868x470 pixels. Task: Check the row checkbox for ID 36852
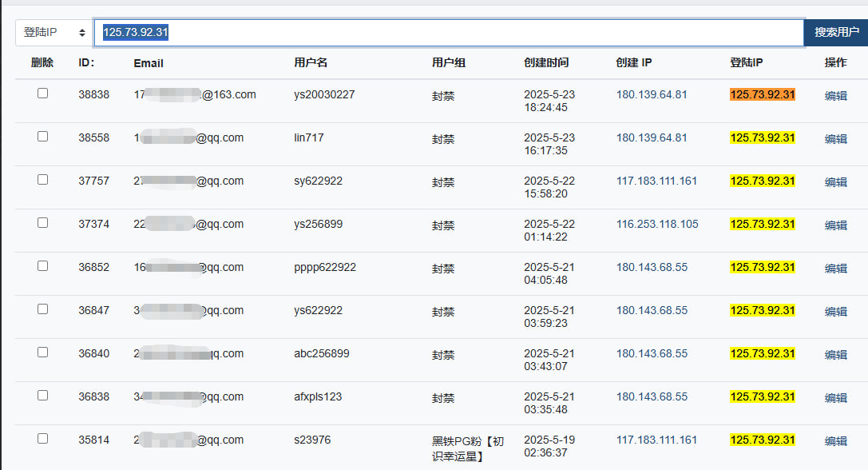point(42,266)
